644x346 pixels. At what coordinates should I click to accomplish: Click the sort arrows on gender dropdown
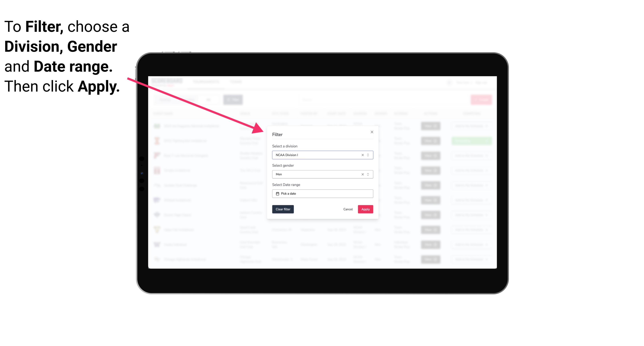[x=368, y=174]
